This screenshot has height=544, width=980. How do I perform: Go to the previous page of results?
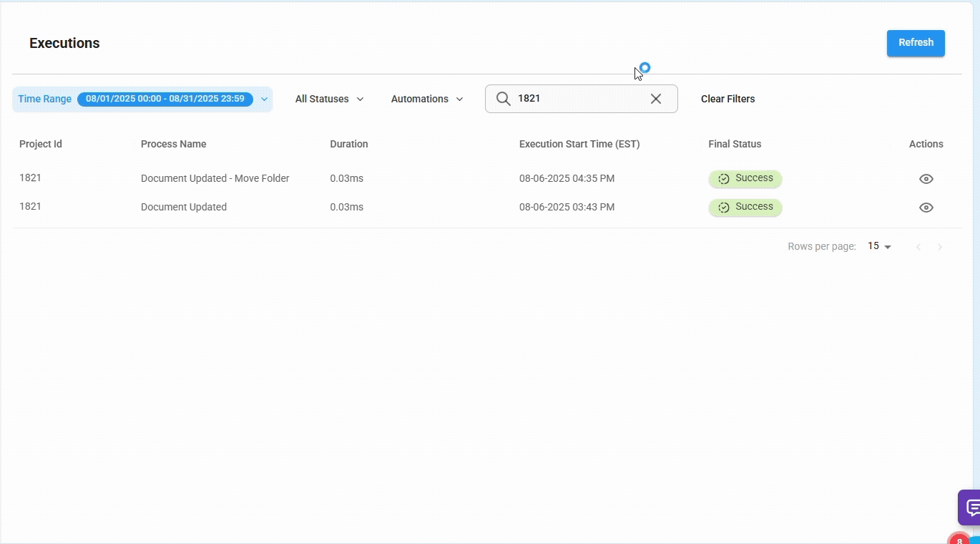click(918, 246)
